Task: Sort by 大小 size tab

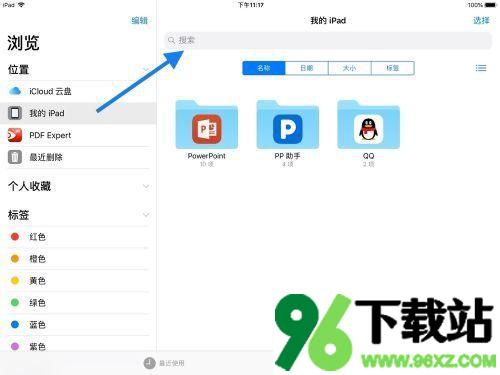Action: 350,68
